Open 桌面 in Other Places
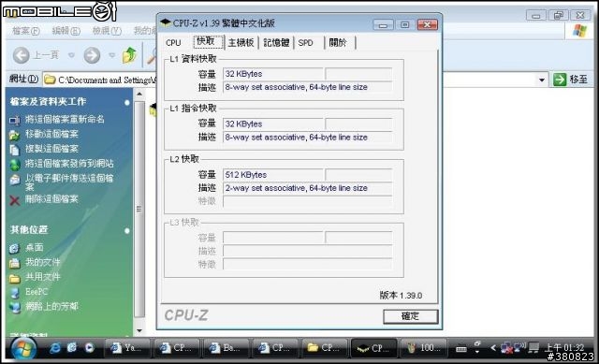Viewport: 599px width, 364px height. coord(35,248)
